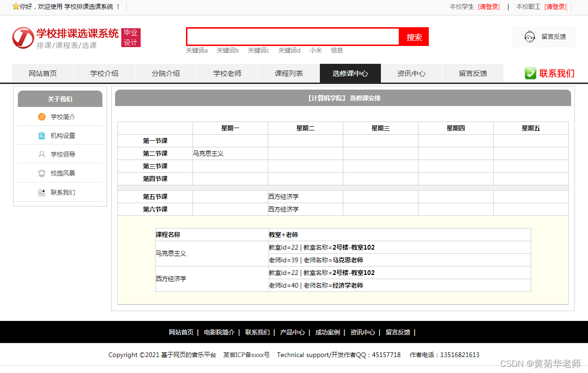
Task: Click the customer service headset icon
Action: [530, 37]
